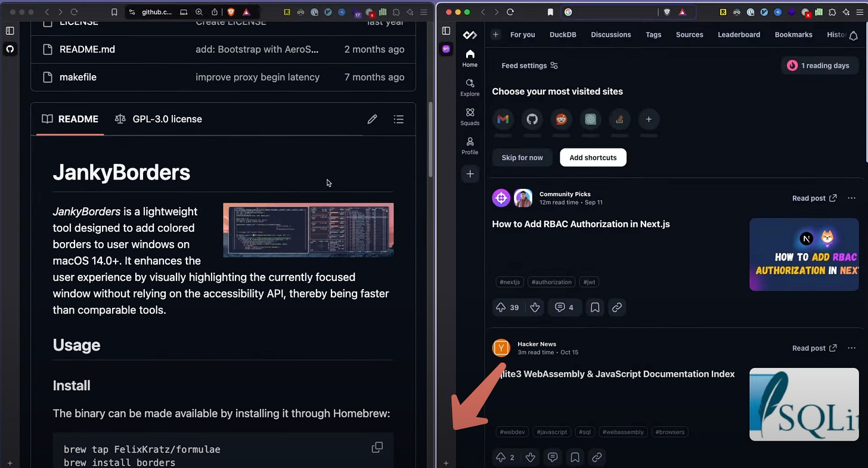Edit the README with the pencil icon
The width and height of the screenshot is (868, 468).
coord(372,119)
